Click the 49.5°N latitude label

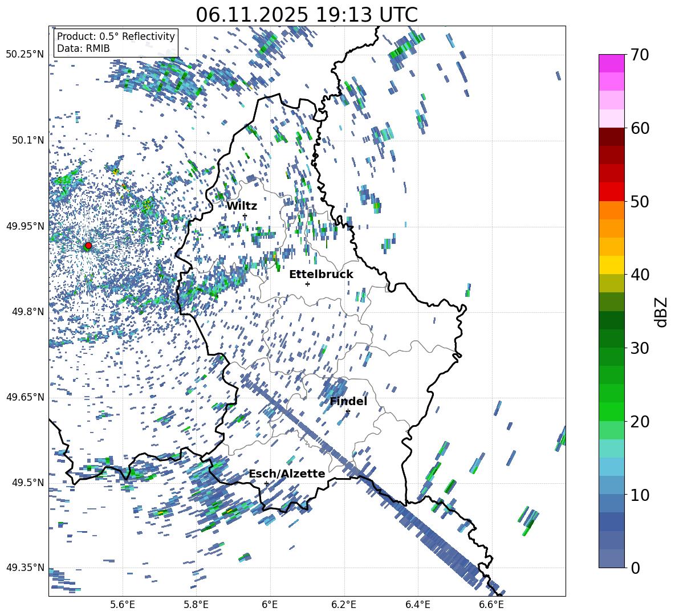point(27,482)
